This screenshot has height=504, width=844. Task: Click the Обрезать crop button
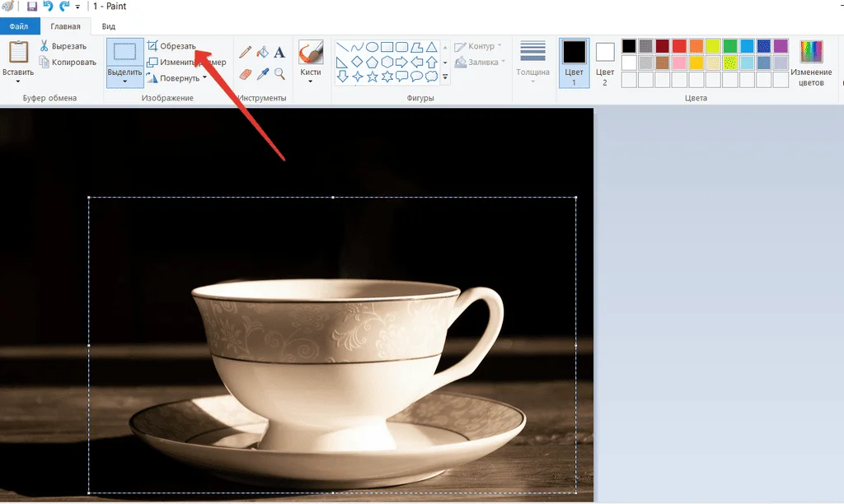point(171,46)
